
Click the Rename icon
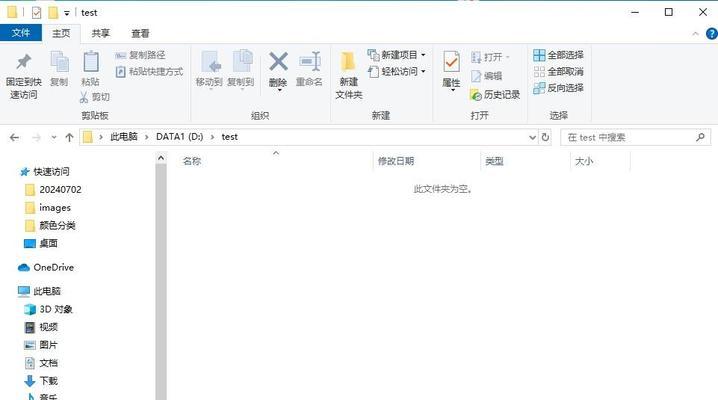point(310,62)
